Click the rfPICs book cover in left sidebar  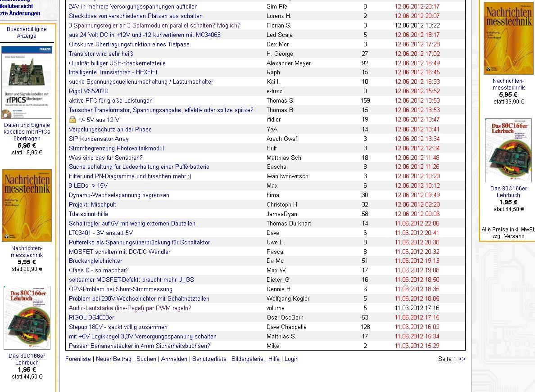point(27,82)
